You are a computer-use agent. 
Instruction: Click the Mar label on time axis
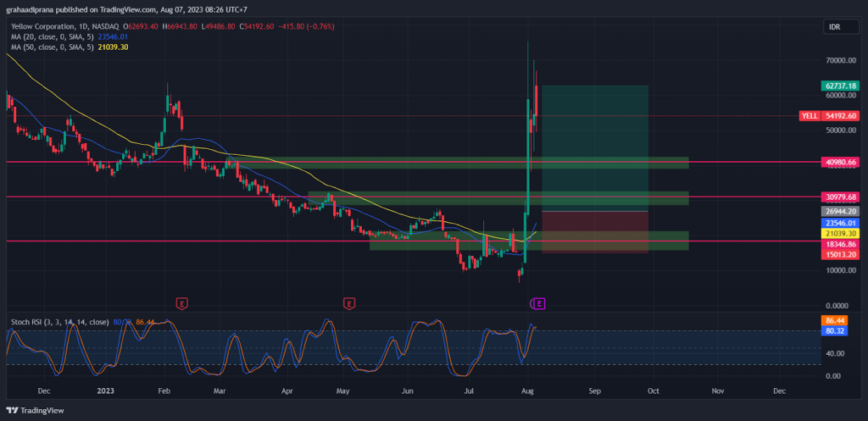[x=220, y=391]
